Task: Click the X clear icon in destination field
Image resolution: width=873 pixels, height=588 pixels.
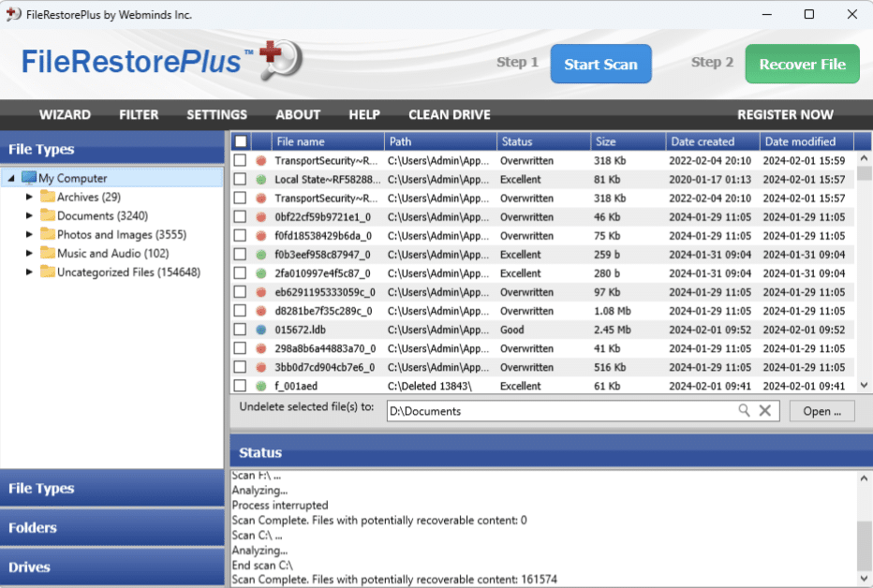Action: tap(765, 410)
